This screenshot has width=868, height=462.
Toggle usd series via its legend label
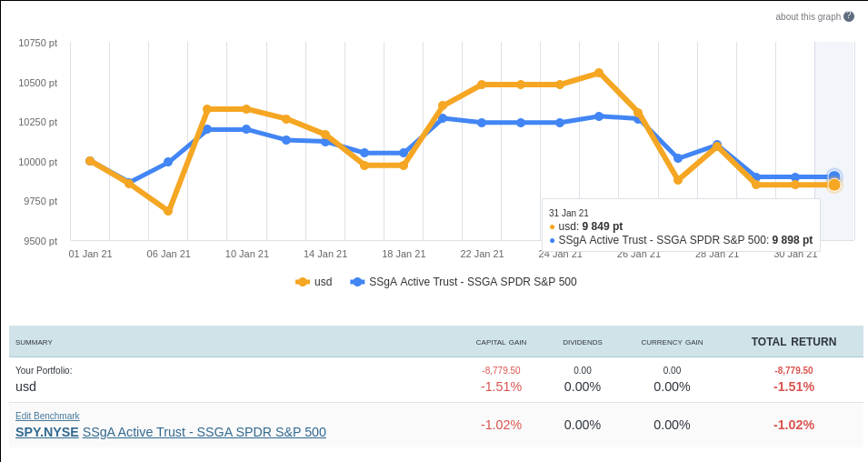click(x=324, y=282)
